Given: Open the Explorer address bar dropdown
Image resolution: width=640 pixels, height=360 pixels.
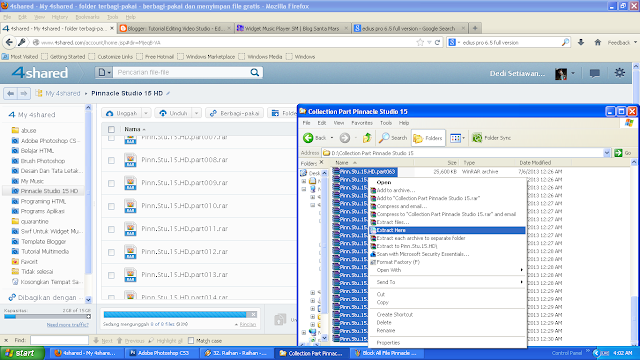Looking at the screenshot, I should 607,153.
